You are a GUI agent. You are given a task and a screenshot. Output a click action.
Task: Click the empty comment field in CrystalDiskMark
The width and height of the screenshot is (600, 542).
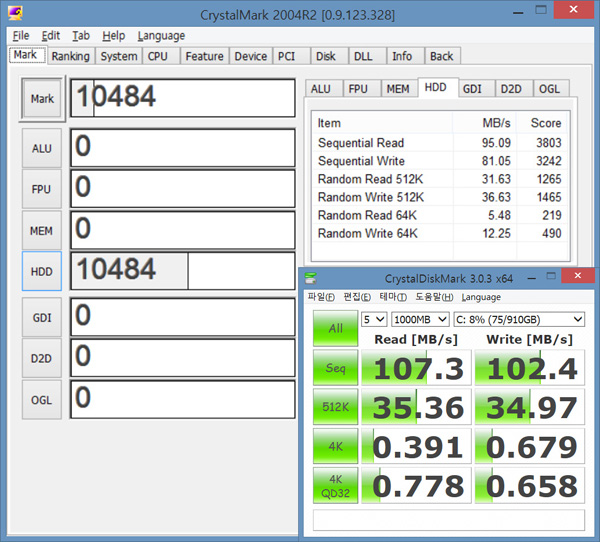(x=448, y=520)
